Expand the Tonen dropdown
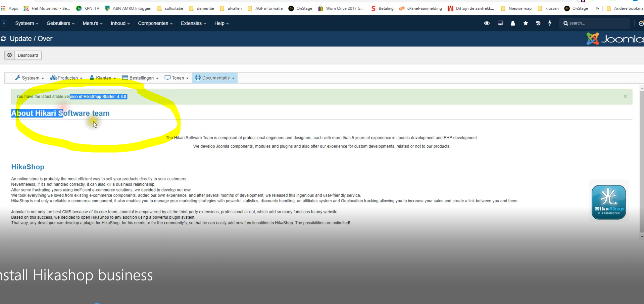This screenshot has height=304, width=644. [177, 78]
